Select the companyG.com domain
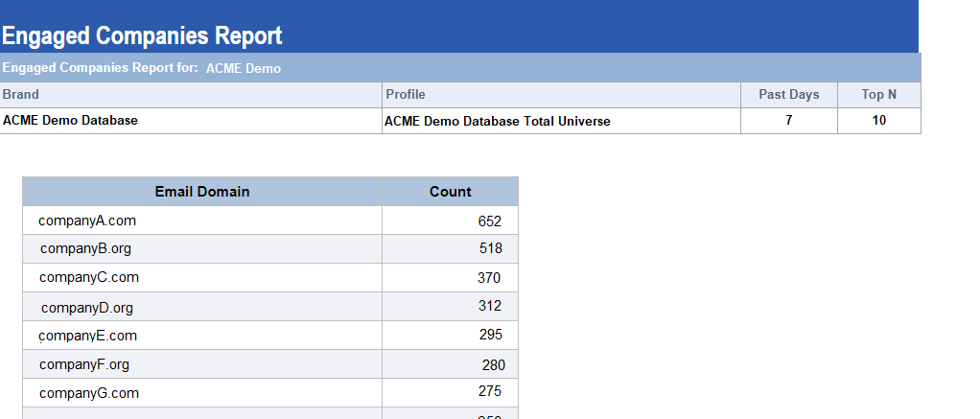Viewport: 980px width, 419px height. 89,393
